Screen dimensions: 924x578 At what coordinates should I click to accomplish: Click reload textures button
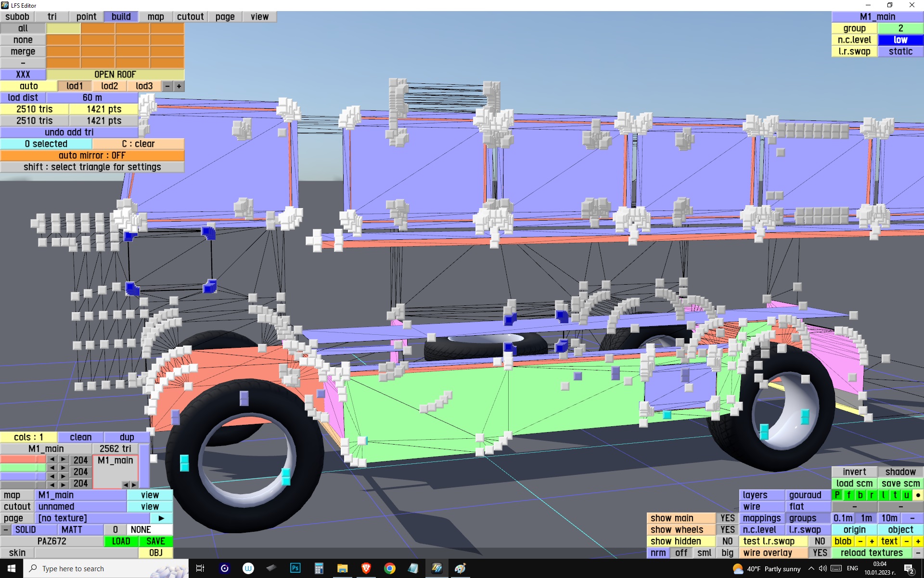[x=871, y=553]
